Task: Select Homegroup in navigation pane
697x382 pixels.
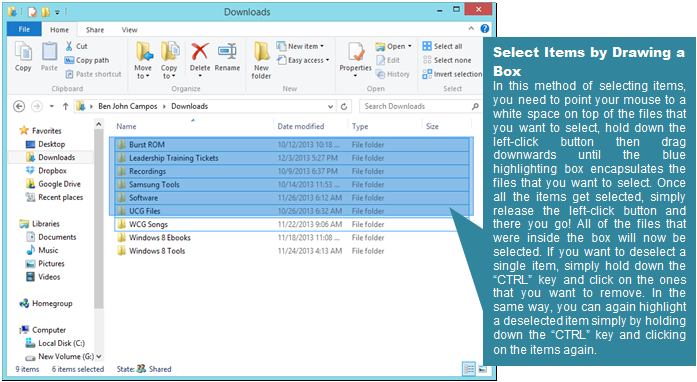Action: click(52, 303)
